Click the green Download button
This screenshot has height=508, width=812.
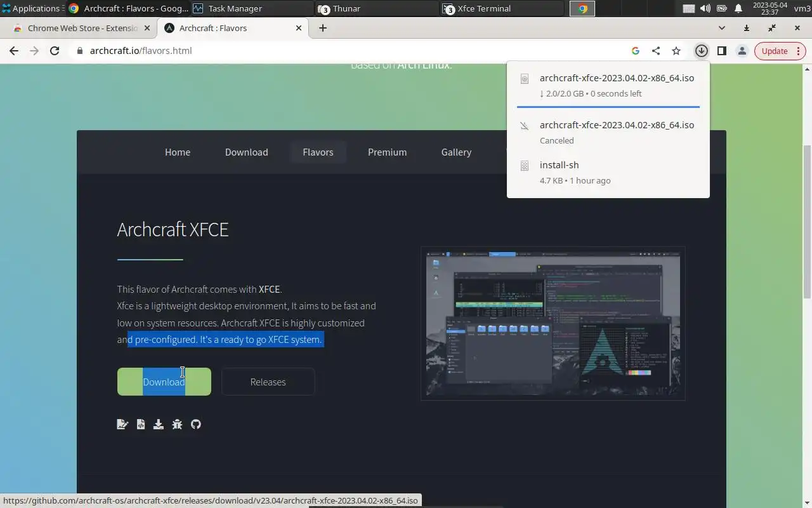[x=164, y=382]
